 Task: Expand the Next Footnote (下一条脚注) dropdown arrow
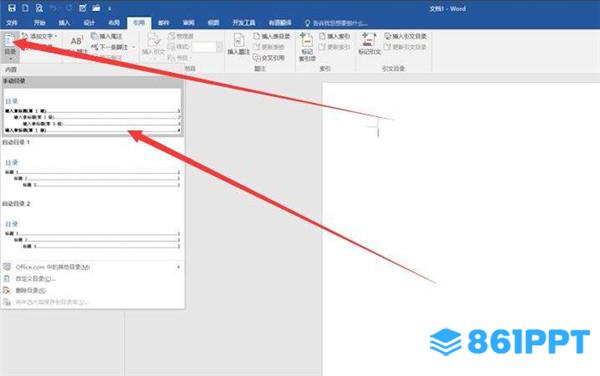click(134, 47)
